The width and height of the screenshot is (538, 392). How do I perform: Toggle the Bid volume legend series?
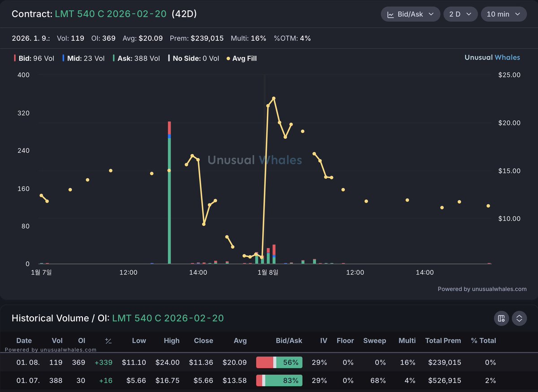click(x=34, y=58)
